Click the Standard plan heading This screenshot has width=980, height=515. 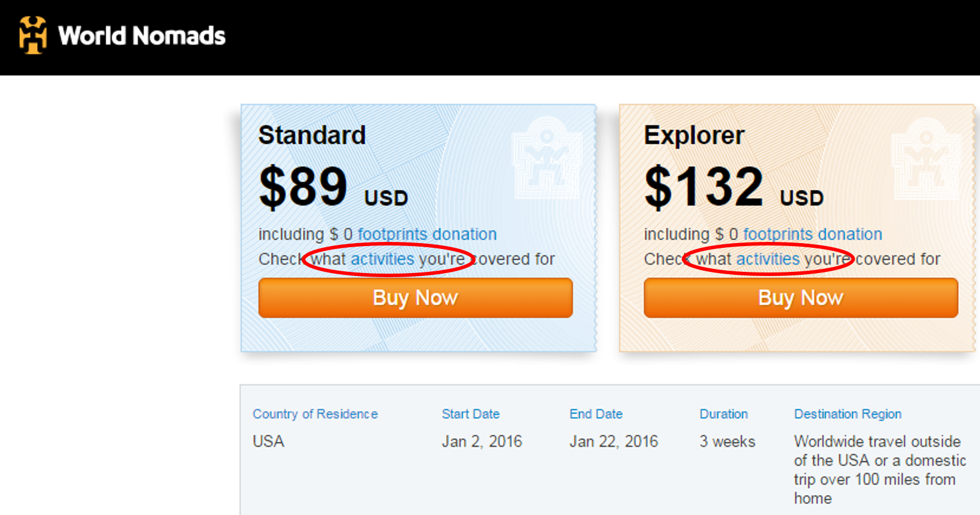pyautogui.click(x=312, y=136)
